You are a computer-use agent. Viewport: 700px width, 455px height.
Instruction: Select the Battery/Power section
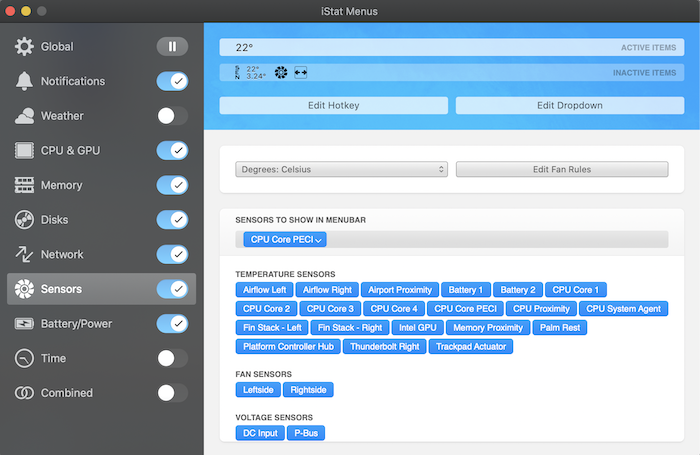76,323
